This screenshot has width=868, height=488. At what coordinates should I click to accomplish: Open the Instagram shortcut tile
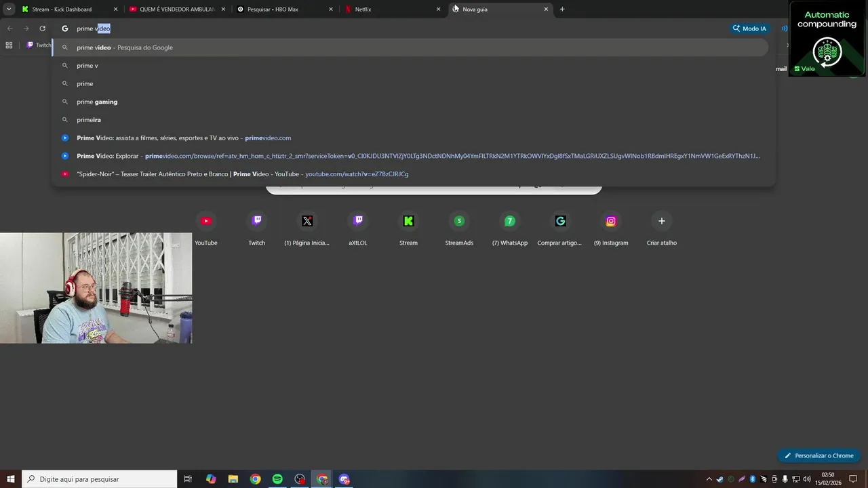click(x=611, y=228)
